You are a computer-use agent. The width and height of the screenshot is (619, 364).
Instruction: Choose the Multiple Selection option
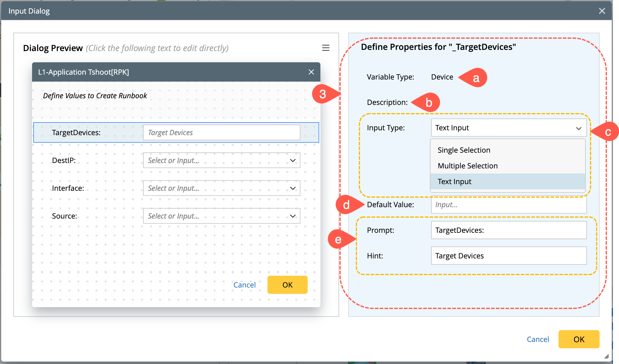[x=467, y=166]
